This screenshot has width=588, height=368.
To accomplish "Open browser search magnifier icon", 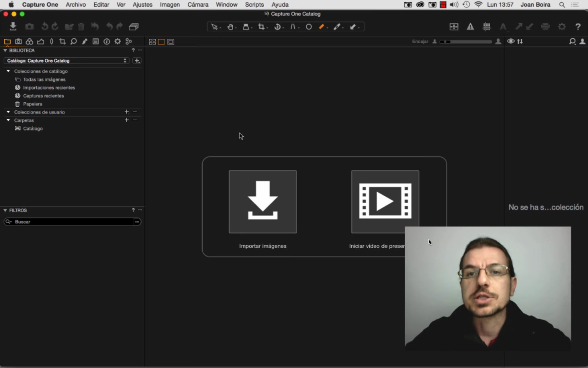I will pyautogui.click(x=572, y=41).
